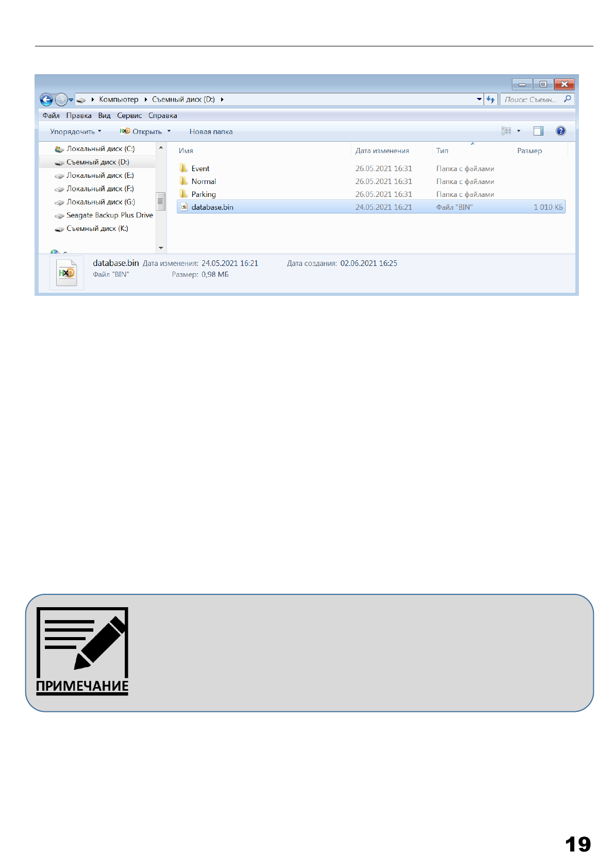Viewport: 614px width, 868px height.
Task: Click the navigation pane scrollbar thumb
Action: pyautogui.click(x=161, y=202)
